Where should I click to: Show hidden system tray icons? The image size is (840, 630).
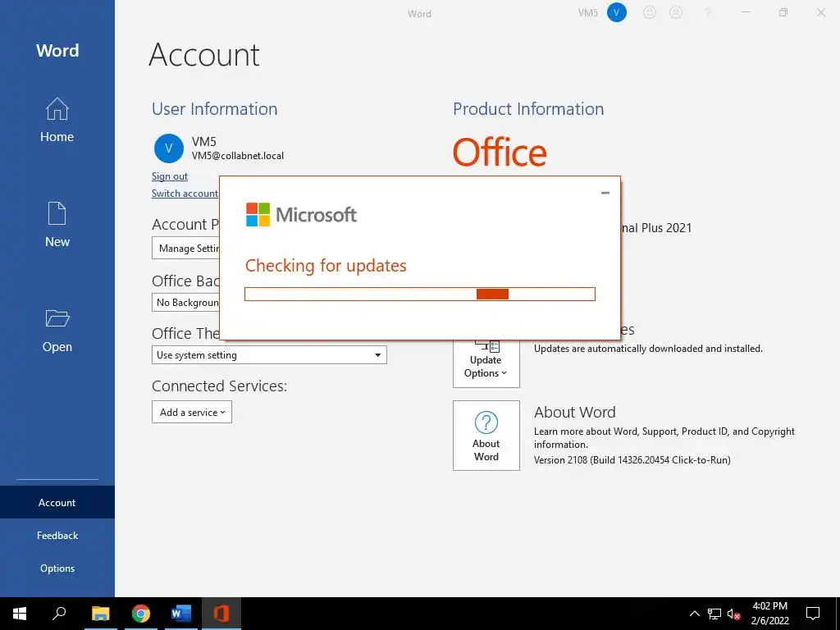(694, 614)
